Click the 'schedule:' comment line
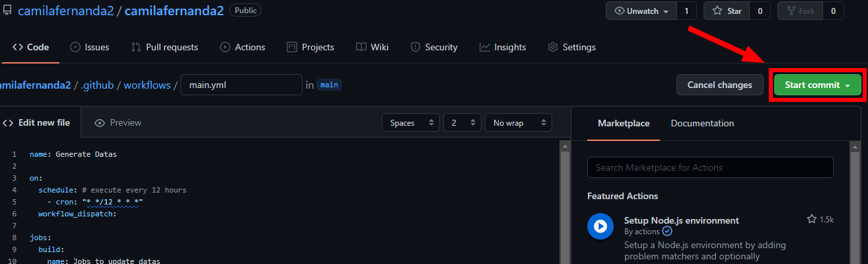This screenshot has height=264, width=868. [112, 190]
